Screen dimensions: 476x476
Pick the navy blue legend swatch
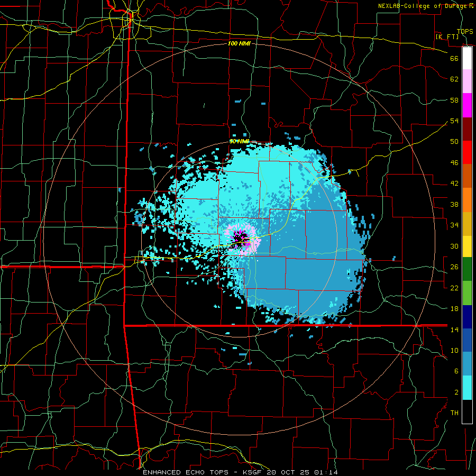pos(467,316)
